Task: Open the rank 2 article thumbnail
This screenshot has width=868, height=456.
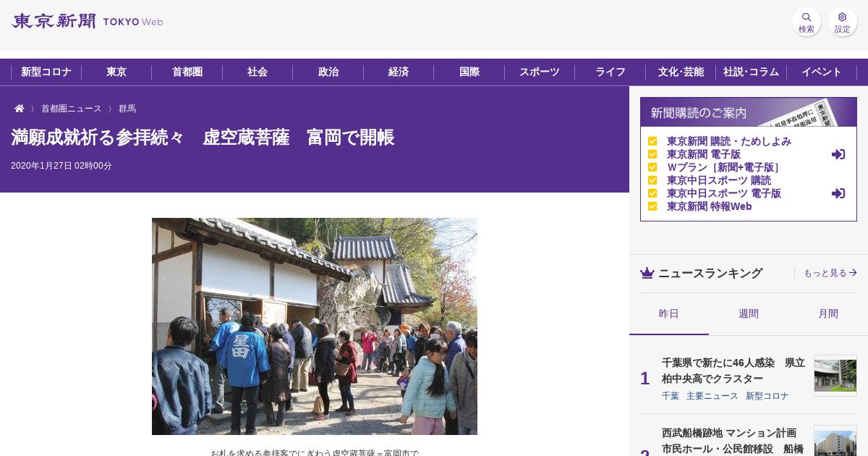Action: click(835, 441)
